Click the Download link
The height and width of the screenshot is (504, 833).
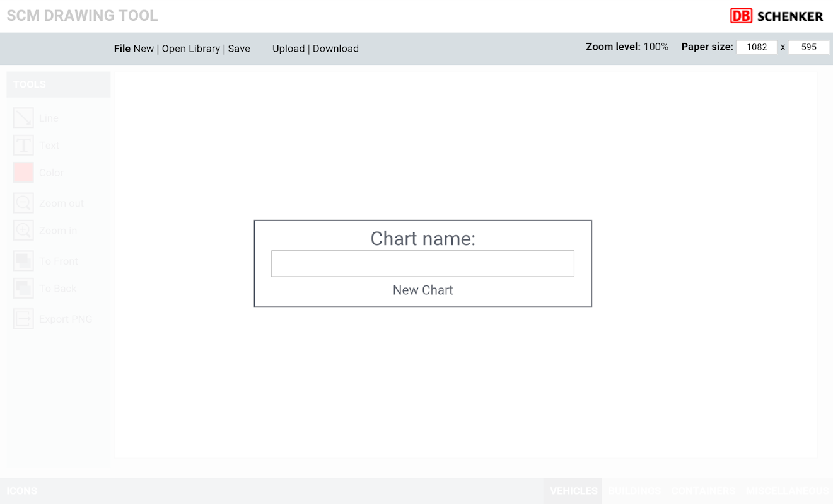tap(335, 49)
